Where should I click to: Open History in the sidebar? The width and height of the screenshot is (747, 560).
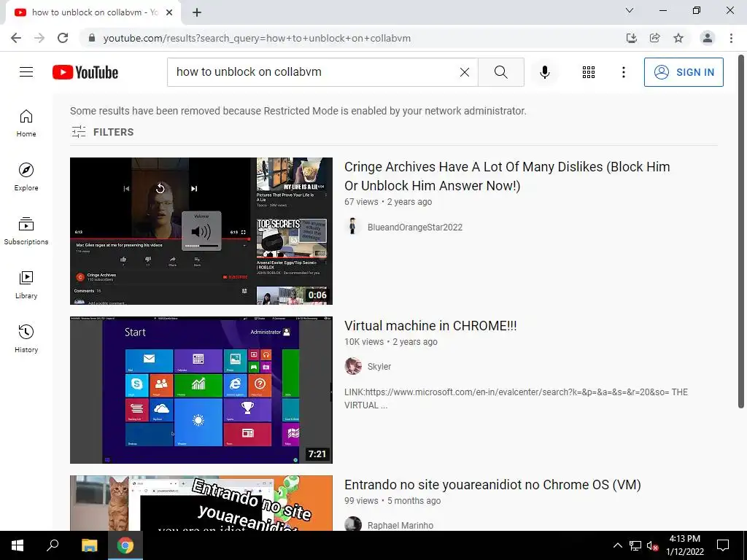26,338
